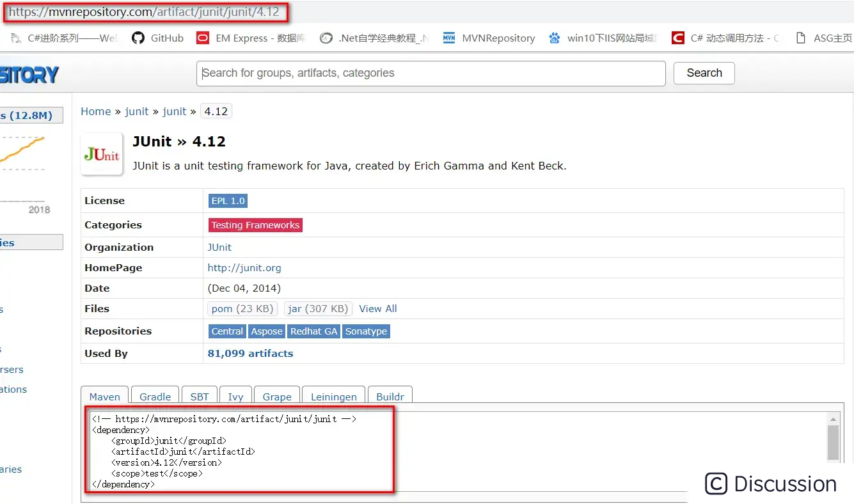Download the pom (23 KB) file
Viewport: 854px width, 504px height.
point(242,309)
